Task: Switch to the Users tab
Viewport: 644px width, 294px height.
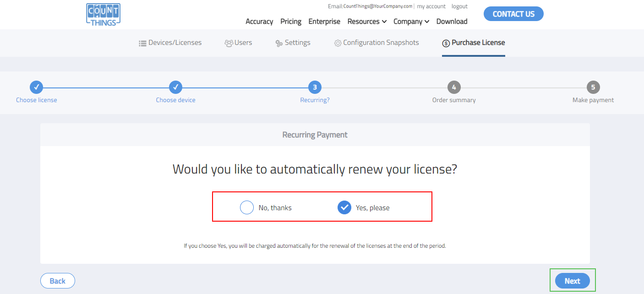Action: (238, 43)
